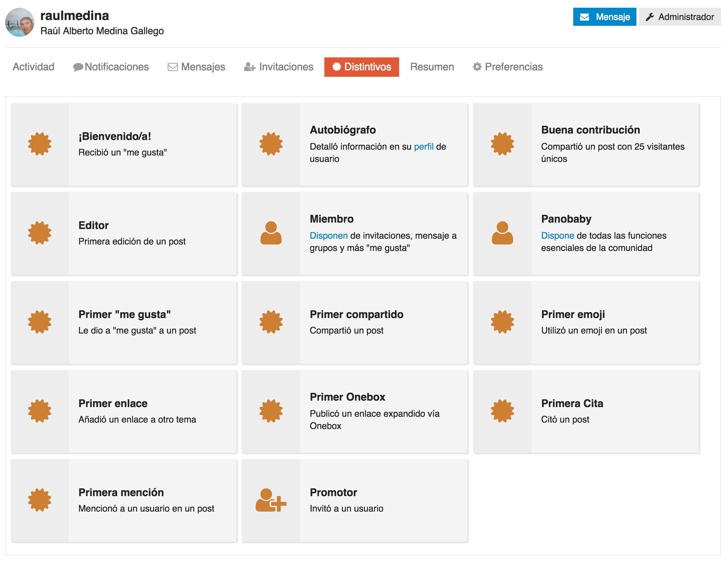Screen dimensions: 728x569
Task: Open the Buena contribución badge title
Action: point(591,130)
